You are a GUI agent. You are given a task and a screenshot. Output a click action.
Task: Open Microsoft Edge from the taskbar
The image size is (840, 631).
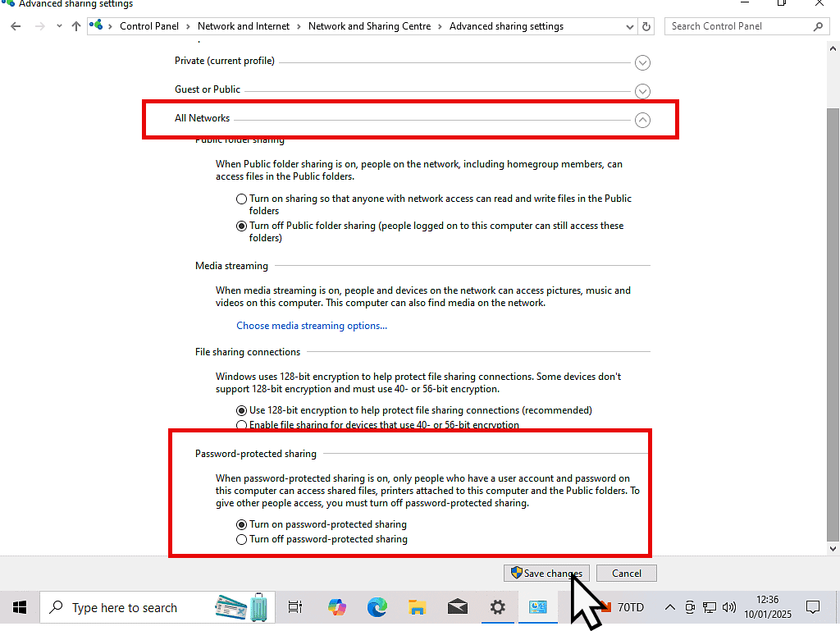(377, 607)
